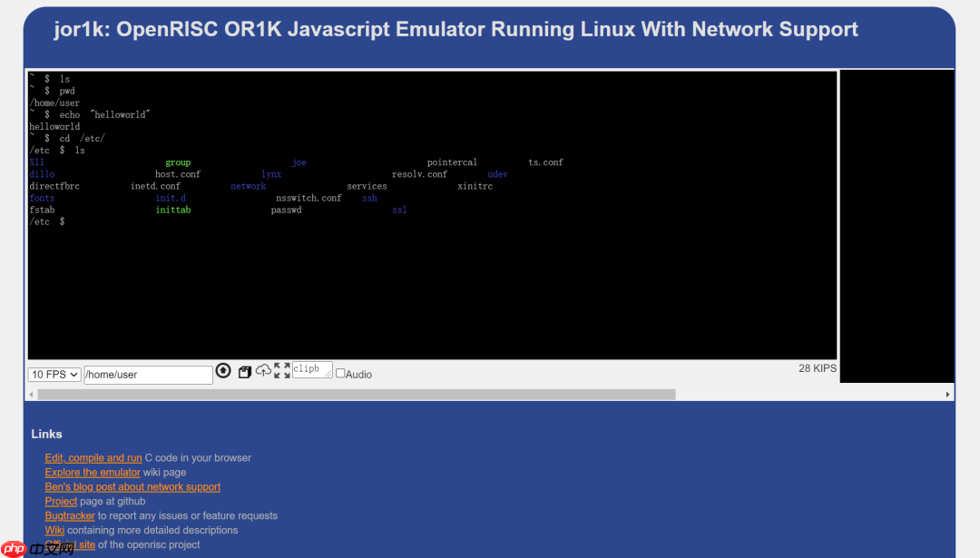
Task: Click the 'group' entry in terminal listing
Action: [x=178, y=162]
